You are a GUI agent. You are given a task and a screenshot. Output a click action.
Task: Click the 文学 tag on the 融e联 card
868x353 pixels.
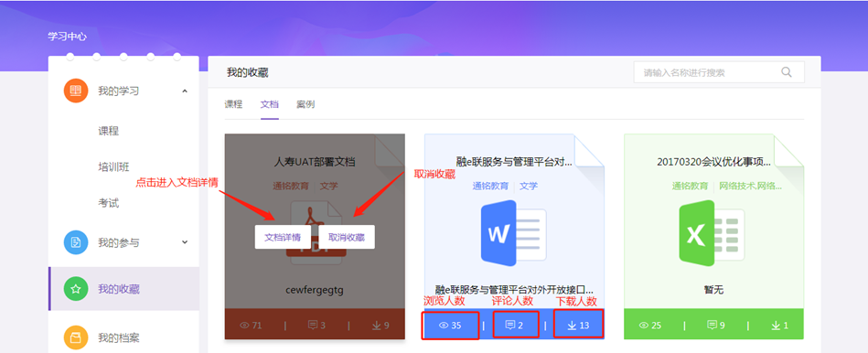point(529,186)
